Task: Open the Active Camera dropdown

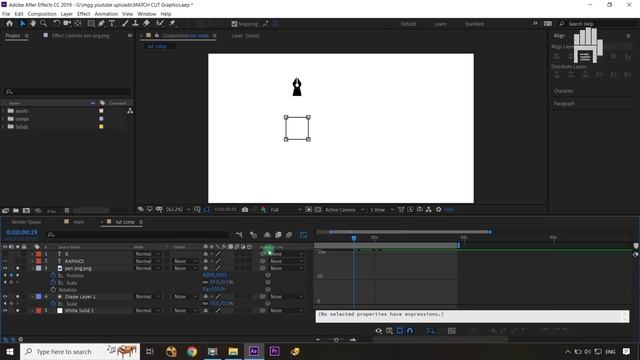Action: click(344, 209)
